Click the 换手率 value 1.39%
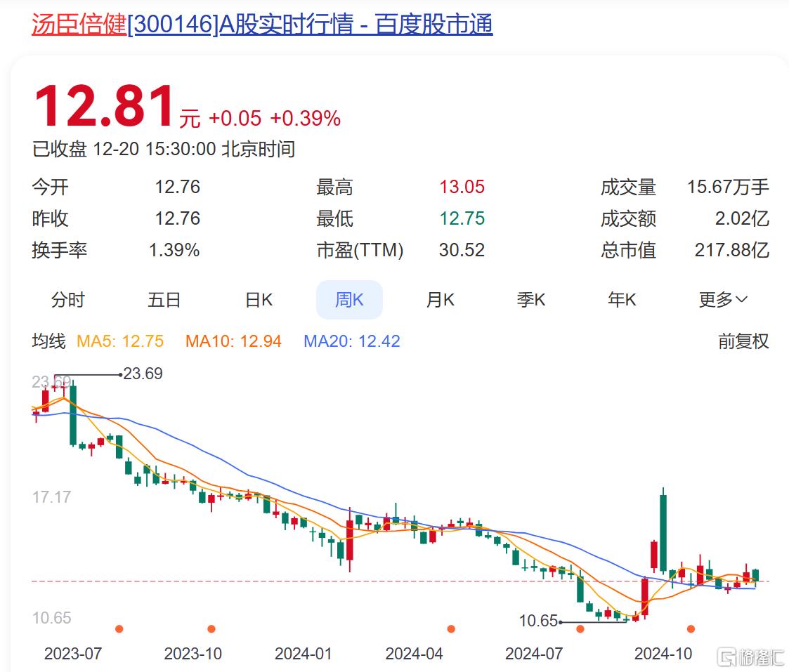Screen dimensions: 789x672 click(174, 250)
